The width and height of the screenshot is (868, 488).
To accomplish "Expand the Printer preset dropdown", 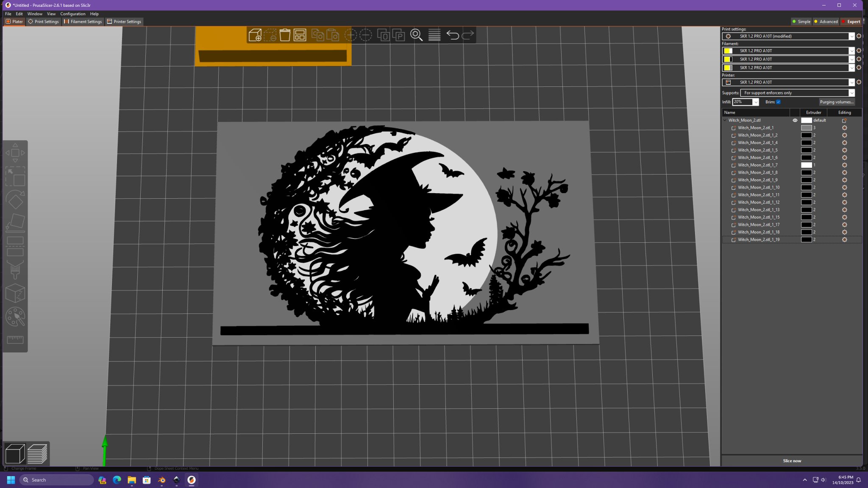I will click(x=851, y=82).
